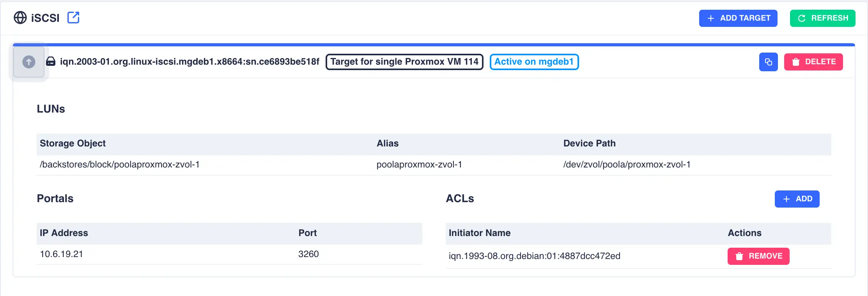868x296 pixels.
Task: Click the portal IP address 10.6.19.21 row
Action: click(61, 254)
